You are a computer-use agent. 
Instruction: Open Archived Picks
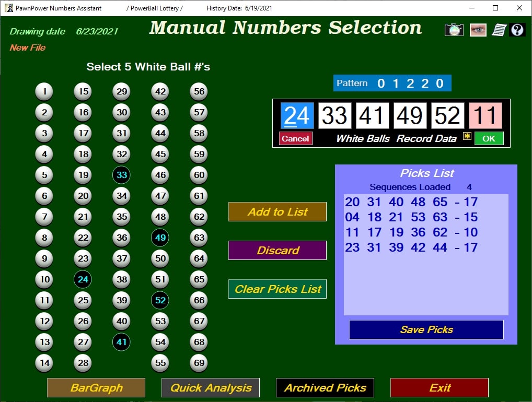click(x=325, y=387)
